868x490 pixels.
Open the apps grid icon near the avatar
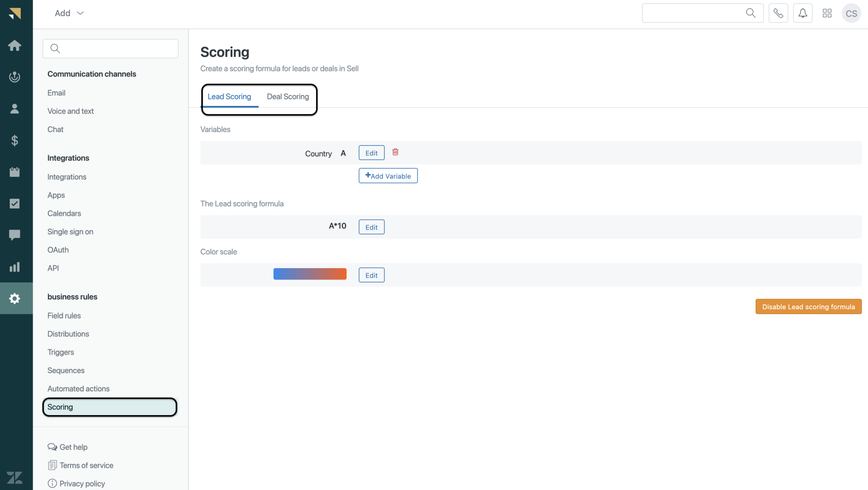826,13
